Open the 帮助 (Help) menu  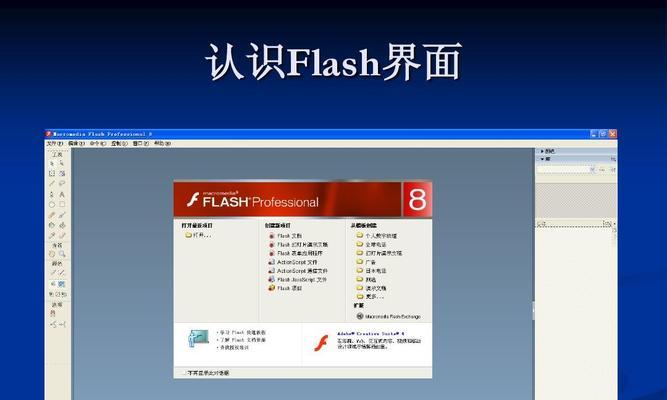pyautogui.click(x=162, y=144)
